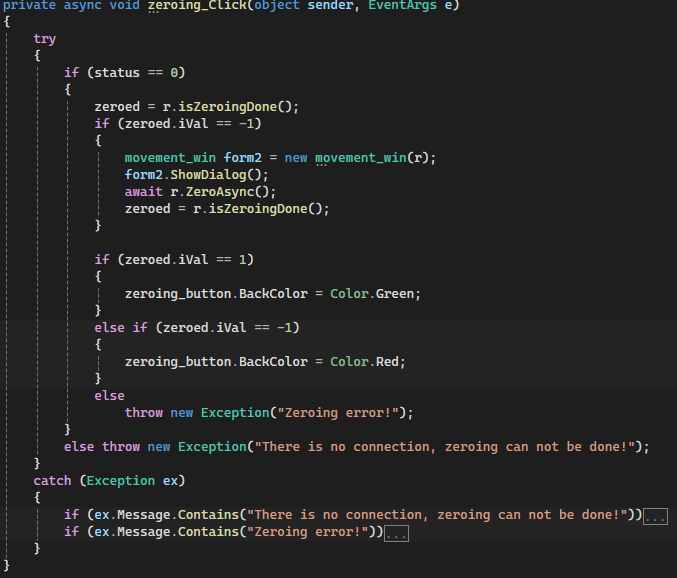Click the 'else throw new Exception' no-connection line

357,447
